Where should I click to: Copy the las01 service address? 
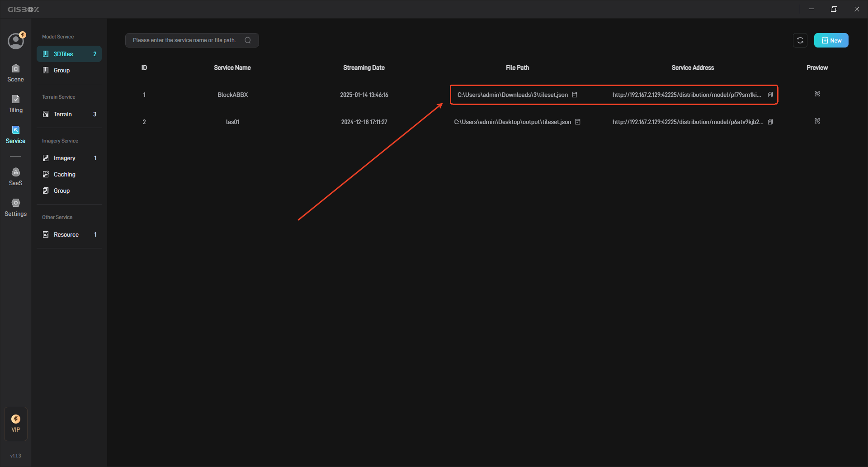pos(770,122)
